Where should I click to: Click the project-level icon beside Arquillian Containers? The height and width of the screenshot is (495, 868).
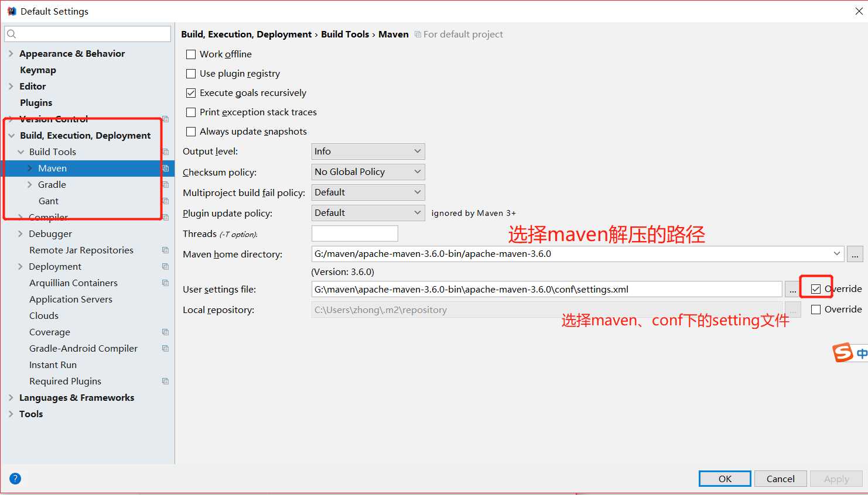[x=166, y=283]
